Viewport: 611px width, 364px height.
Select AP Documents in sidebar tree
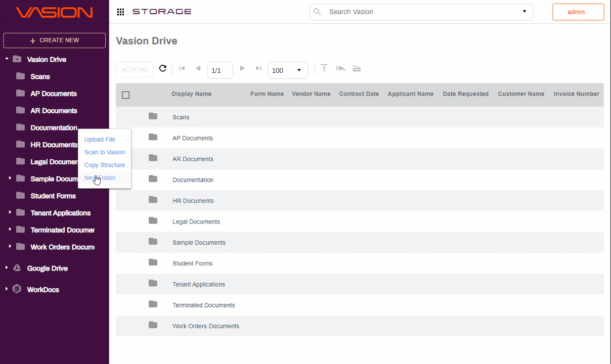(x=54, y=94)
